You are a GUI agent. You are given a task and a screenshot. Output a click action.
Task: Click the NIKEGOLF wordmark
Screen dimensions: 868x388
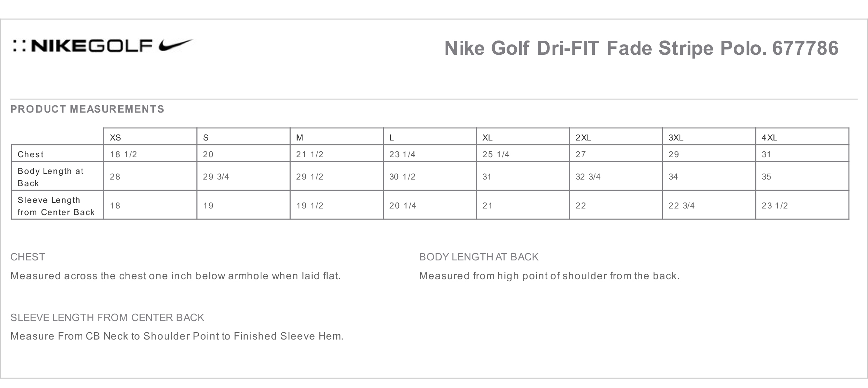pos(92,46)
